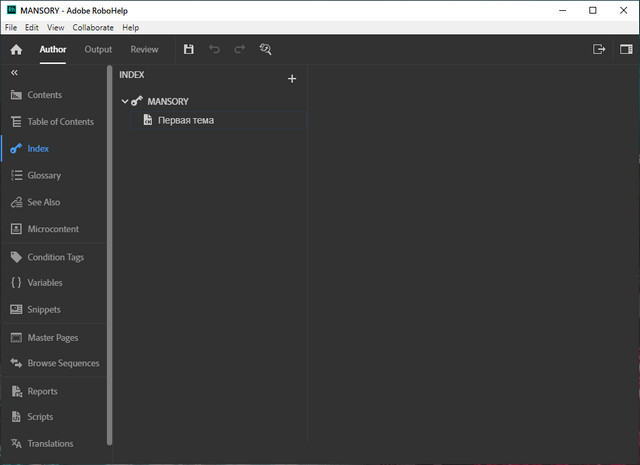Screen dimensions: 640x465
Task: Click the Quick Generate output icon
Action: coord(599,49)
